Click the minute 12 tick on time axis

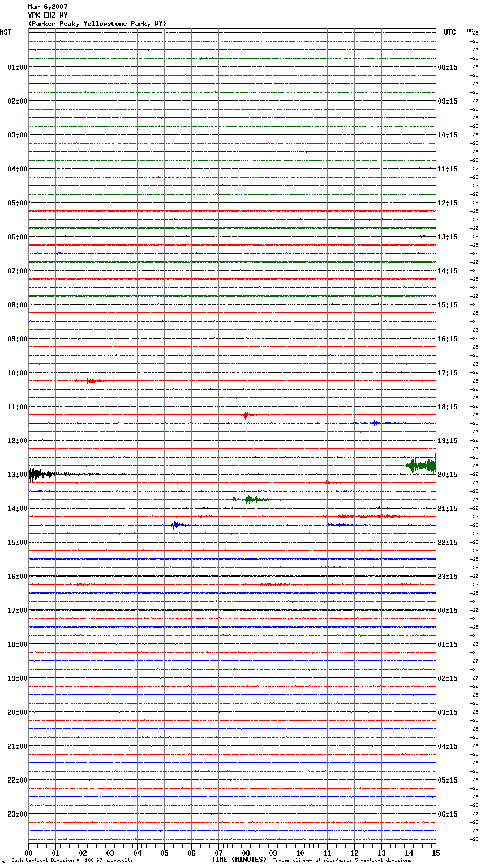pyautogui.click(x=354, y=853)
